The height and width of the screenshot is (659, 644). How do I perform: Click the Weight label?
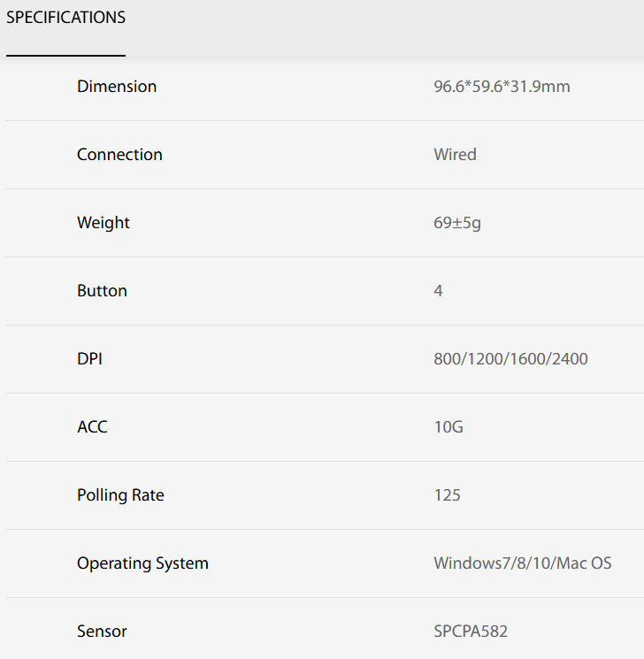coord(103,223)
